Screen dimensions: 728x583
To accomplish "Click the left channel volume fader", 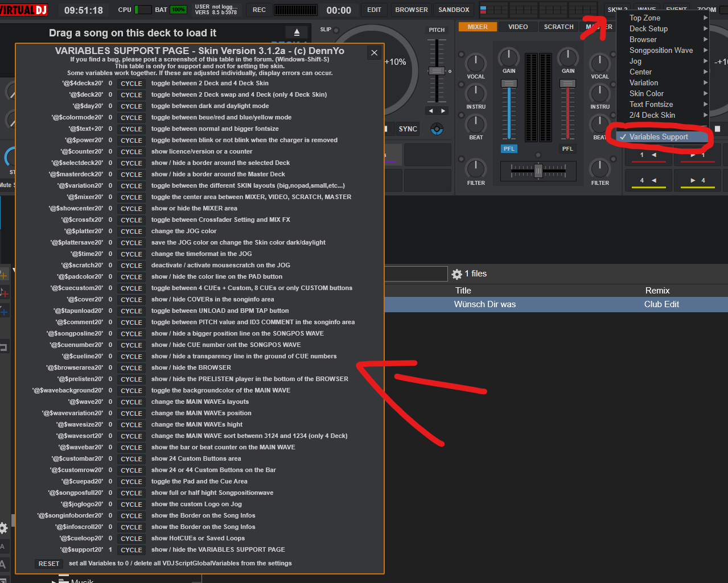I will click(509, 84).
